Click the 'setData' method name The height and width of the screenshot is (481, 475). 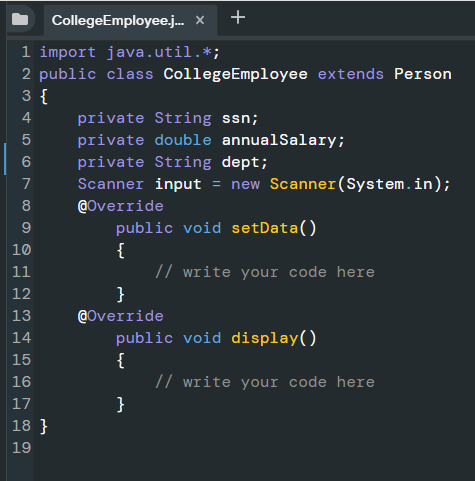coord(264,228)
